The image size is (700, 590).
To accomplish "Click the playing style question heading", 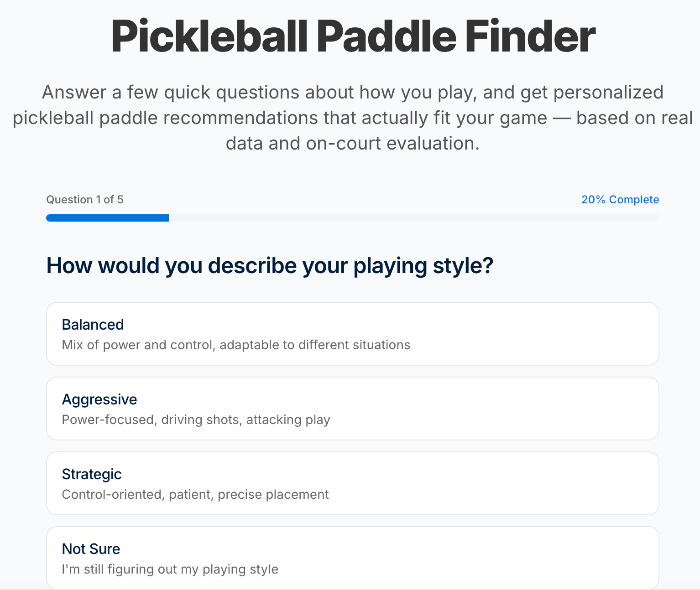I will click(x=270, y=266).
